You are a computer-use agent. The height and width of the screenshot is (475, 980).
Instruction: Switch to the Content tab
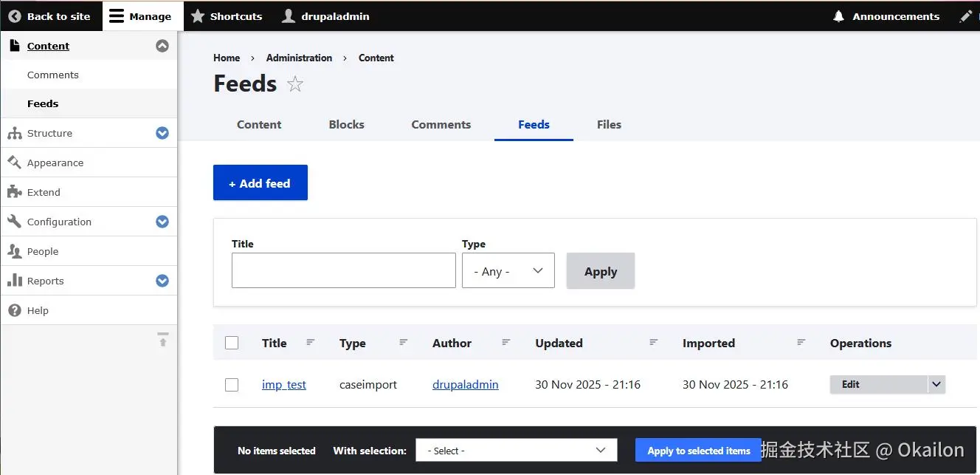[x=259, y=124]
